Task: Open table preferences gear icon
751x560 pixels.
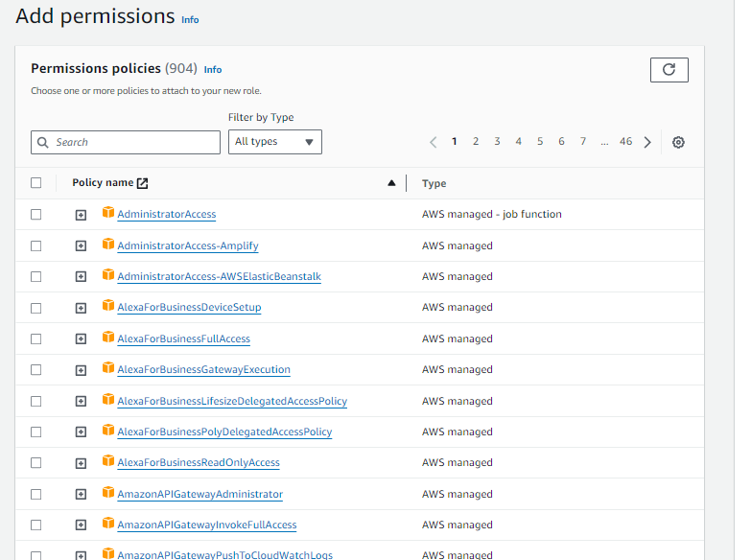Action: [678, 142]
